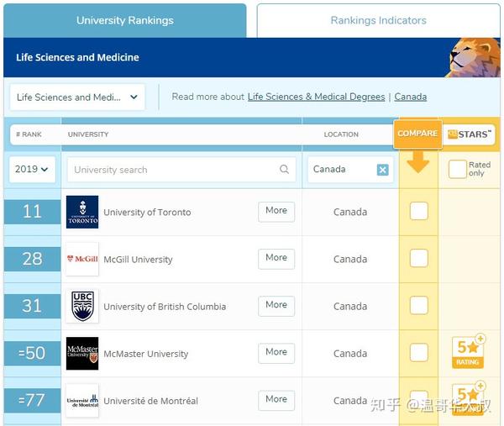Click the McMaster University logo
Viewport: 504px width, 426px height.
[82, 354]
